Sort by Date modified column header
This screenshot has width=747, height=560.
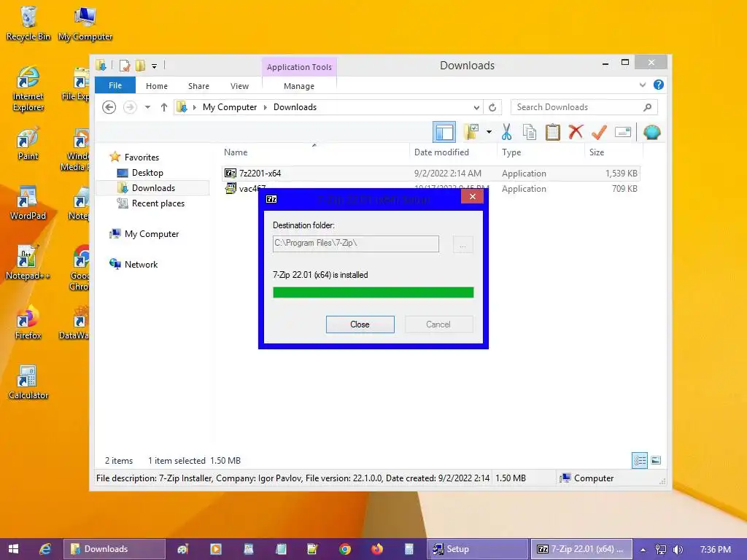441,152
